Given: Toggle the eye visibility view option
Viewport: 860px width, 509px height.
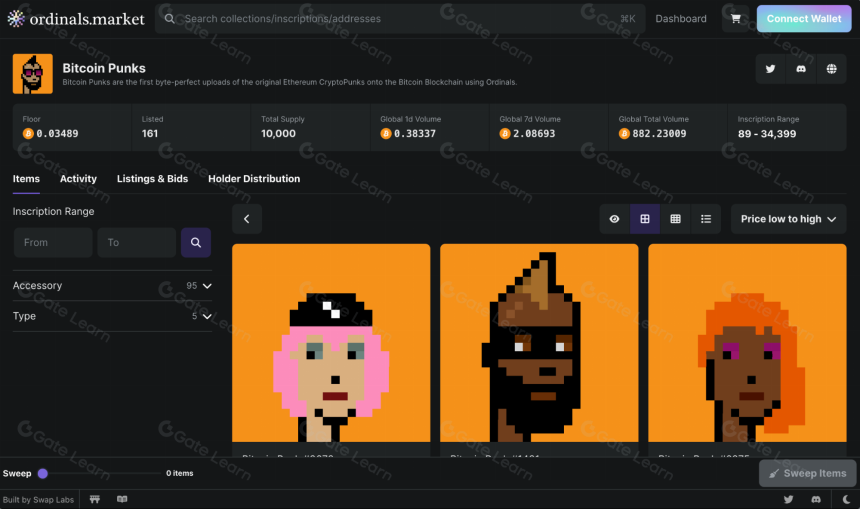Looking at the screenshot, I should tap(614, 219).
